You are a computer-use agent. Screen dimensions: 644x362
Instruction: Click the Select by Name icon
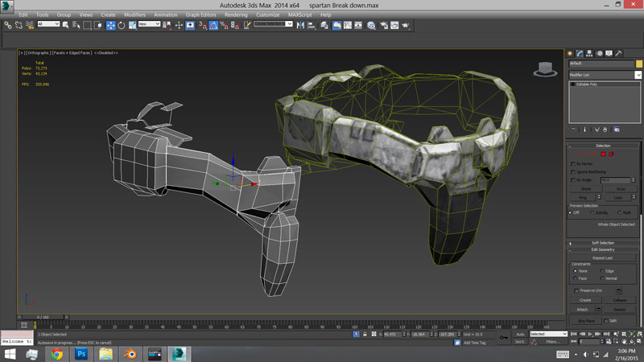(76, 26)
